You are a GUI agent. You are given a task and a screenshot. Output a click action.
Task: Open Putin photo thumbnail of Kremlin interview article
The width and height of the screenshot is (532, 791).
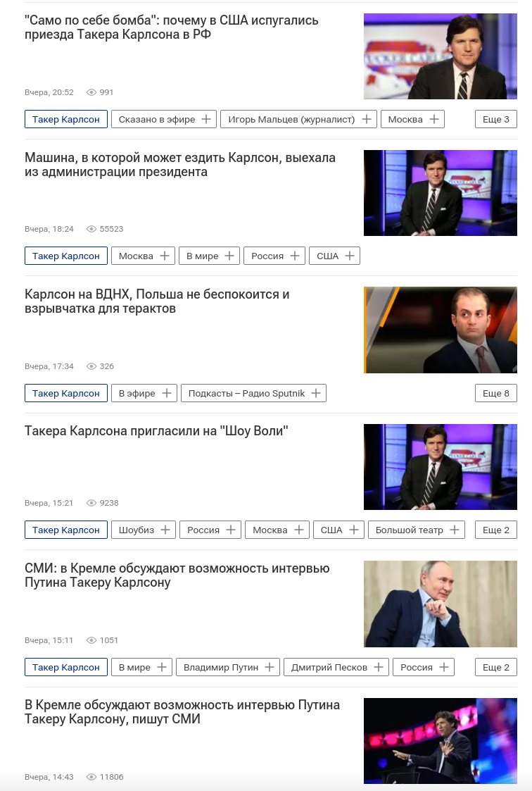tap(441, 604)
